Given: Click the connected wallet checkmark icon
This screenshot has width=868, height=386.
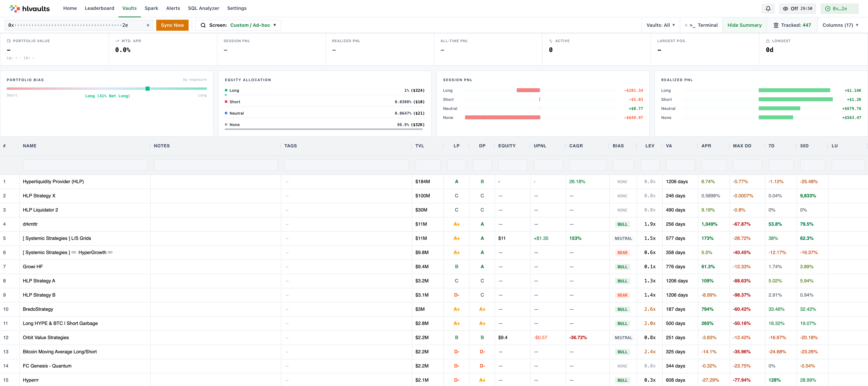Looking at the screenshot, I should (828, 9).
